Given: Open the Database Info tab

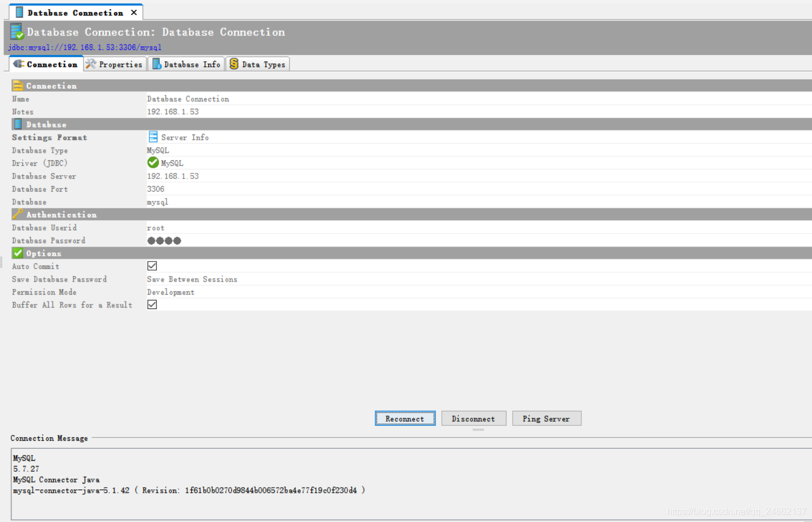Looking at the screenshot, I should click(187, 64).
